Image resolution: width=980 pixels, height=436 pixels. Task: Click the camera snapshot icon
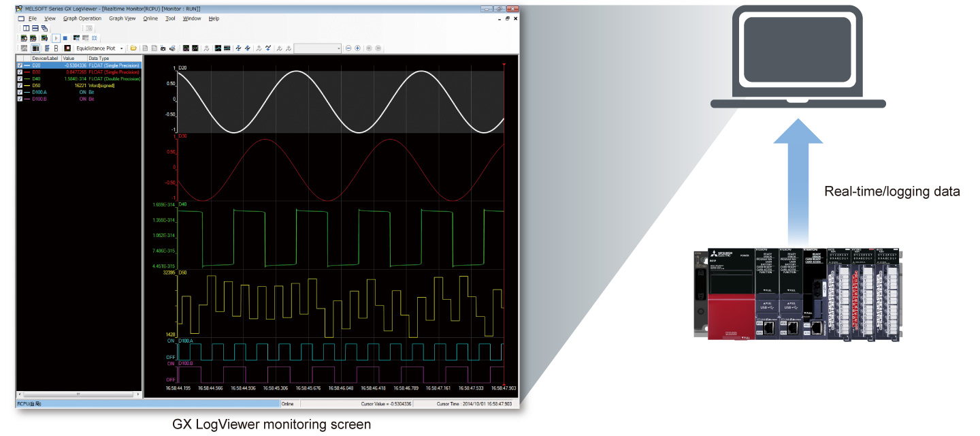[163, 48]
